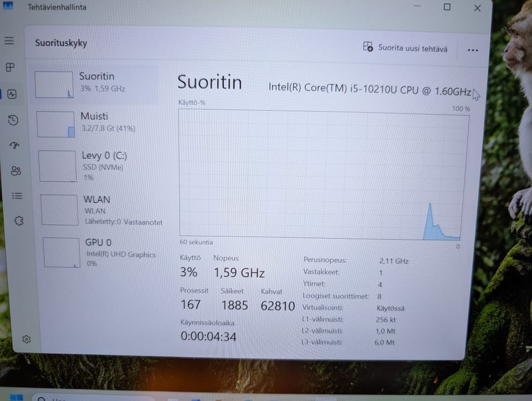Click Suorita uusi tehtävä button

pyautogui.click(x=405, y=48)
